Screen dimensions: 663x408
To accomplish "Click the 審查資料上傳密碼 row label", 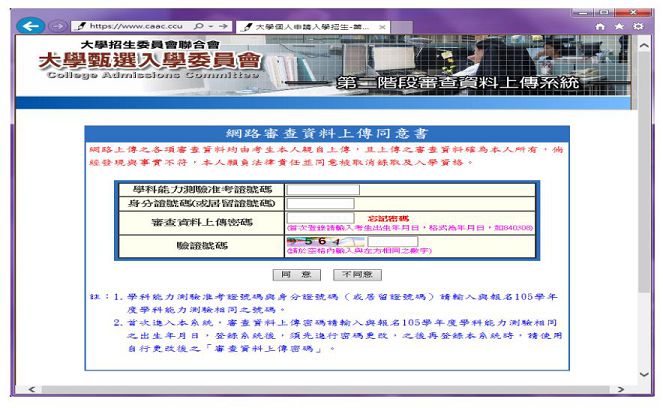I will click(x=202, y=222).
